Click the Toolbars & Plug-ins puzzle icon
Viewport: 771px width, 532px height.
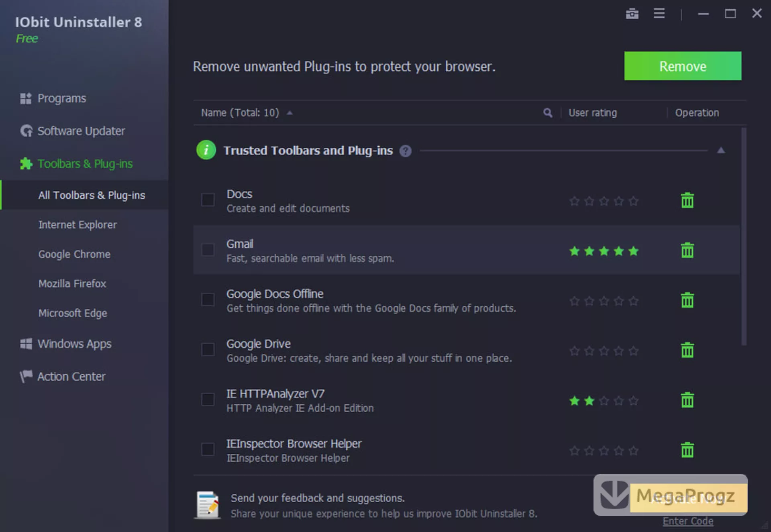click(26, 163)
